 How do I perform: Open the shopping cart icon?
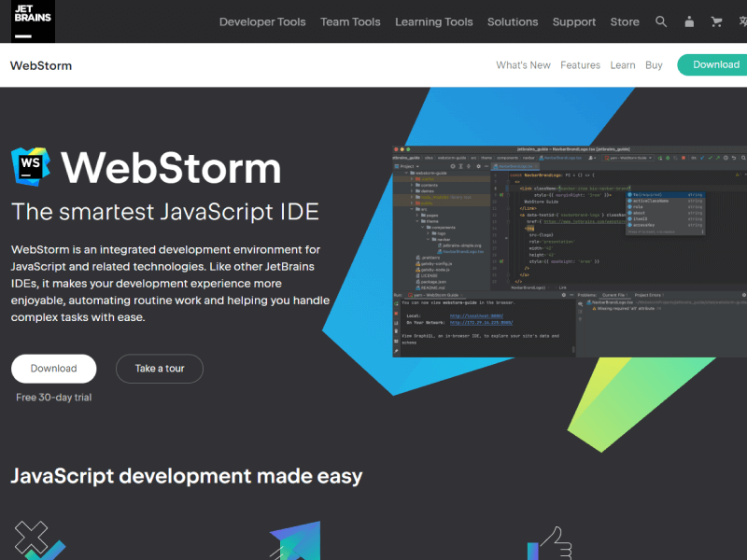pos(716,21)
